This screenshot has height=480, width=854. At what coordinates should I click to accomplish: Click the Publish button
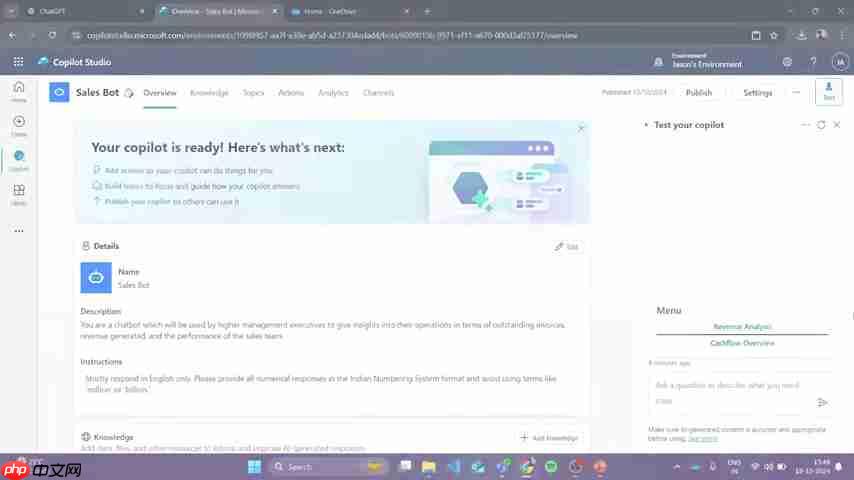699,93
